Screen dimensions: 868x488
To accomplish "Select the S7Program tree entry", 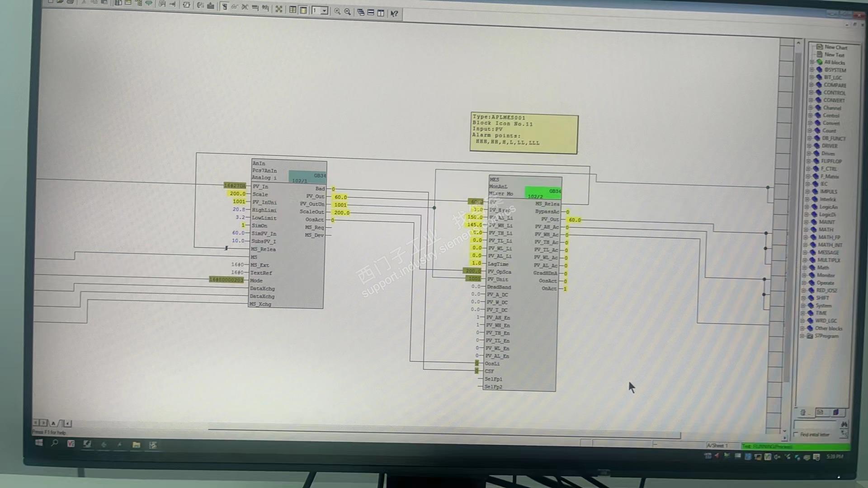I will coord(826,336).
